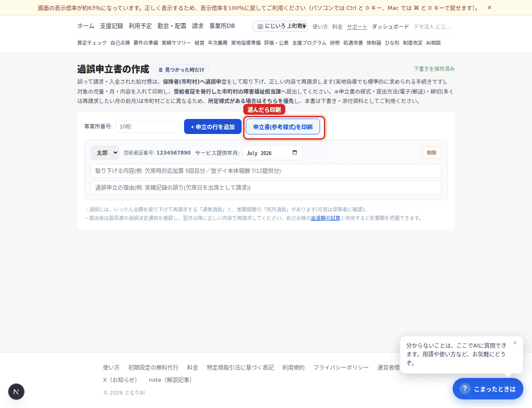
Task: Close the AI help tooltip bubble
Action: (x=515, y=342)
